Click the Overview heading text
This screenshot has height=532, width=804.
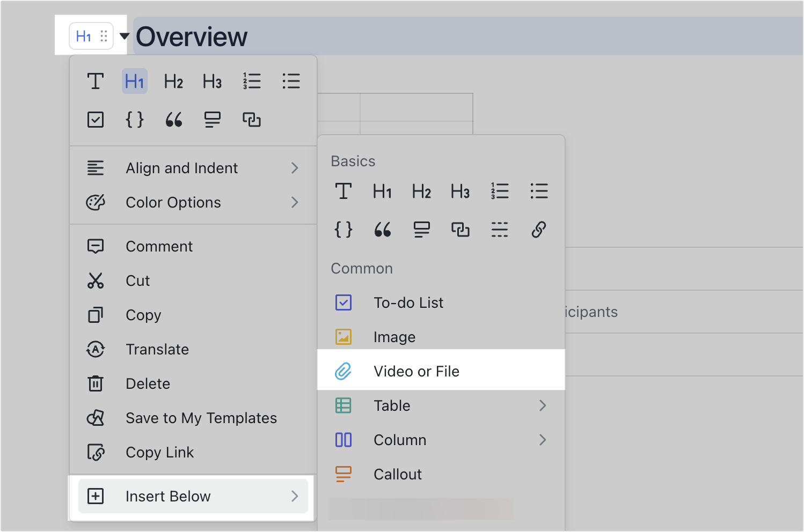[x=192, y=36]
